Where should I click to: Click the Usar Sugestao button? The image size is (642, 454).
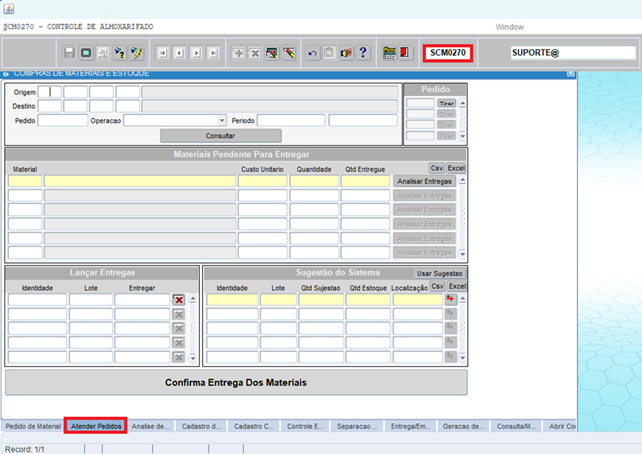439,273
